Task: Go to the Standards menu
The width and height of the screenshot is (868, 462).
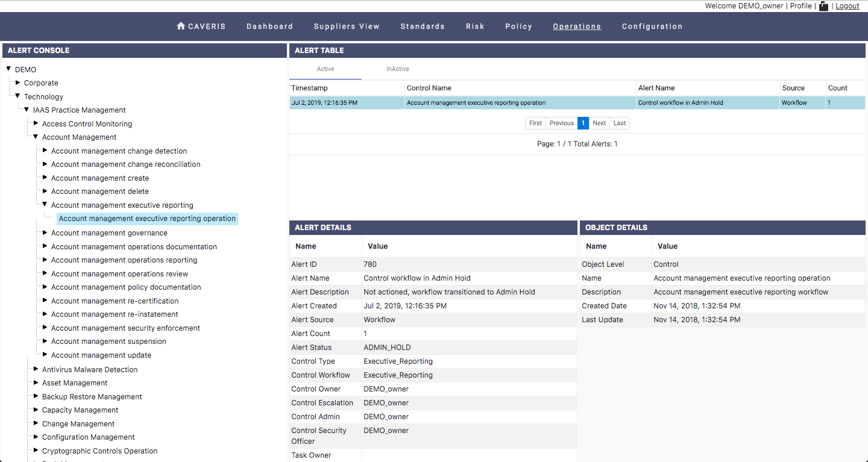Action: point(423,27)
